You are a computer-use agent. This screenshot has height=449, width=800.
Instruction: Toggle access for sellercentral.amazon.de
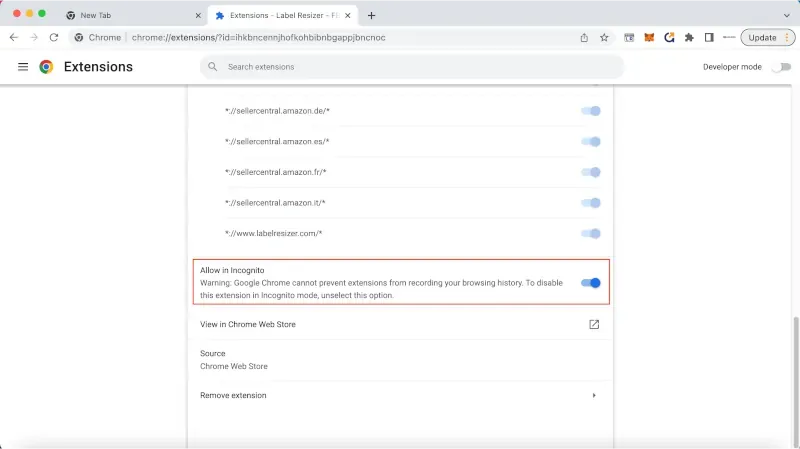pyautogui.click(x=591, y=111)
